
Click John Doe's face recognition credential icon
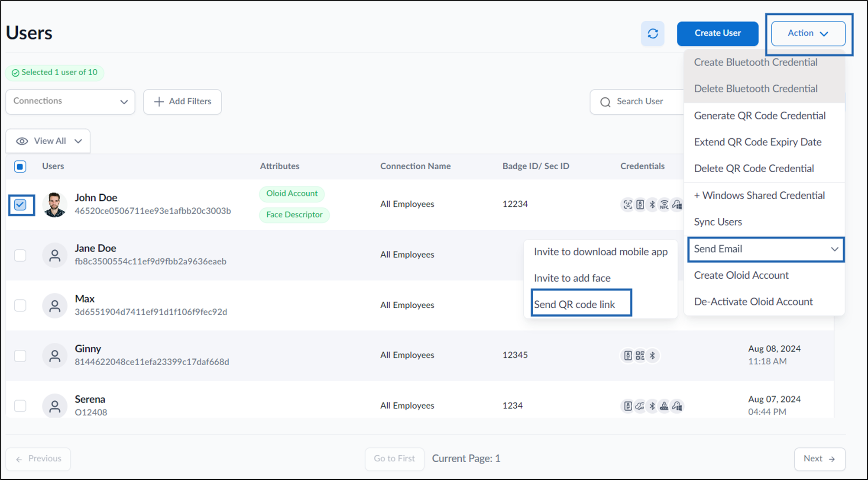[x=628, y=204]
